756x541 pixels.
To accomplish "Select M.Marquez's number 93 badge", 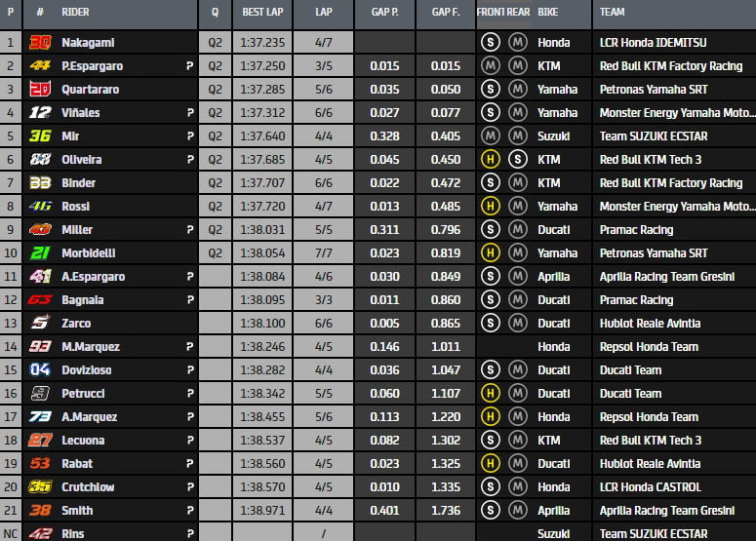I will 40,346.
